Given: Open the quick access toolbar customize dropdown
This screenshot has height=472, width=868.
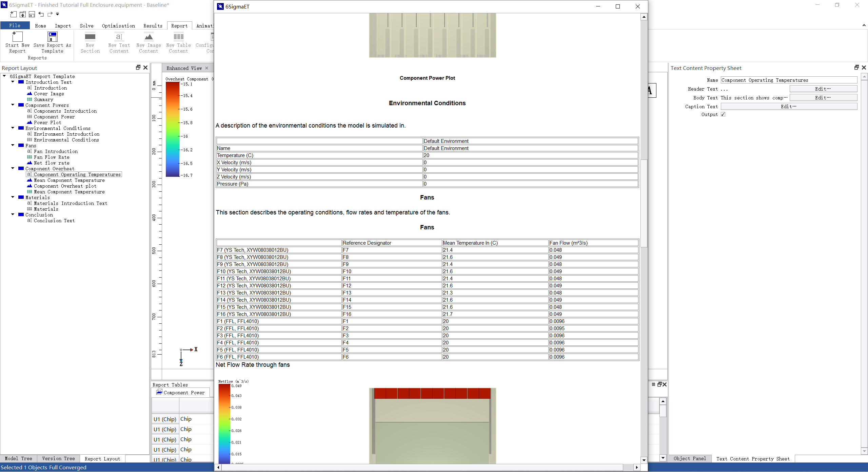Looking at the screenshot, I should (58, 14).
